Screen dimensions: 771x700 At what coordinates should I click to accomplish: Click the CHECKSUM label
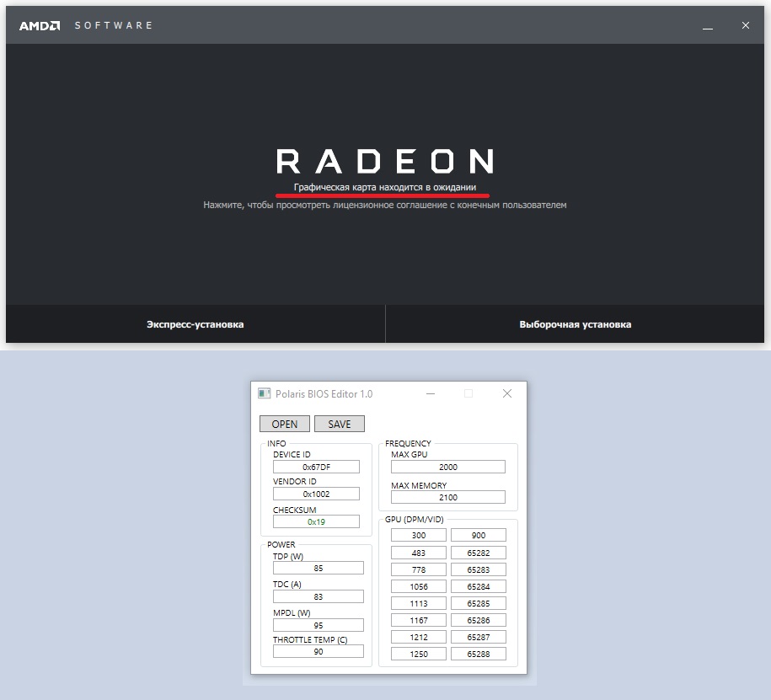tap(294, 510)
